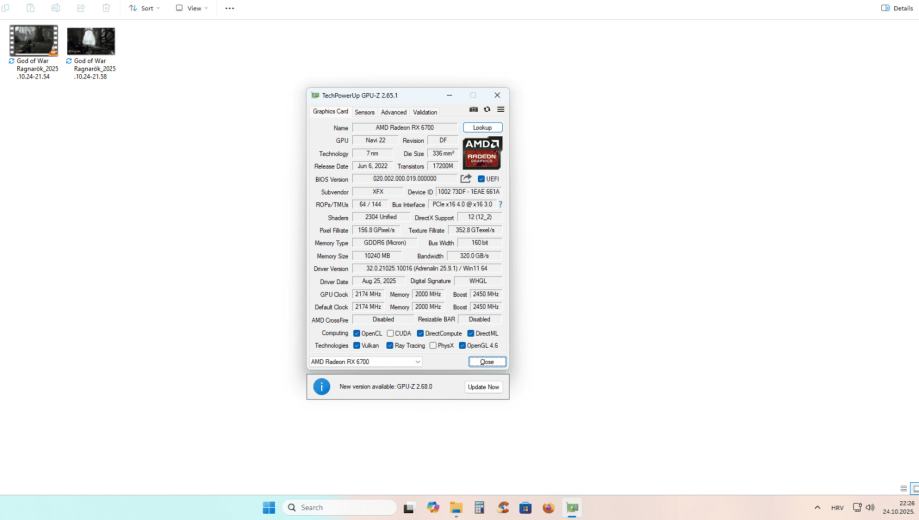Open Task View from the taskbar
919x520 pixels.
(409, 508)
